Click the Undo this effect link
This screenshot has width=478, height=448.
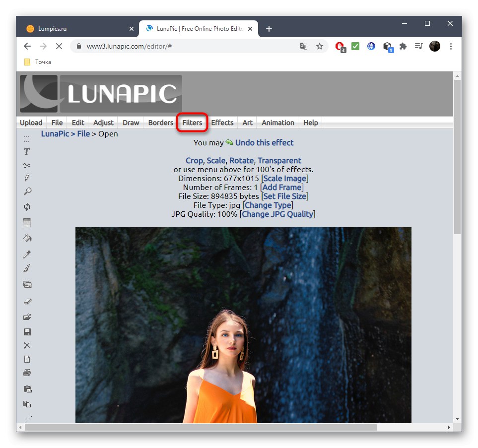[x=264, y=142]
